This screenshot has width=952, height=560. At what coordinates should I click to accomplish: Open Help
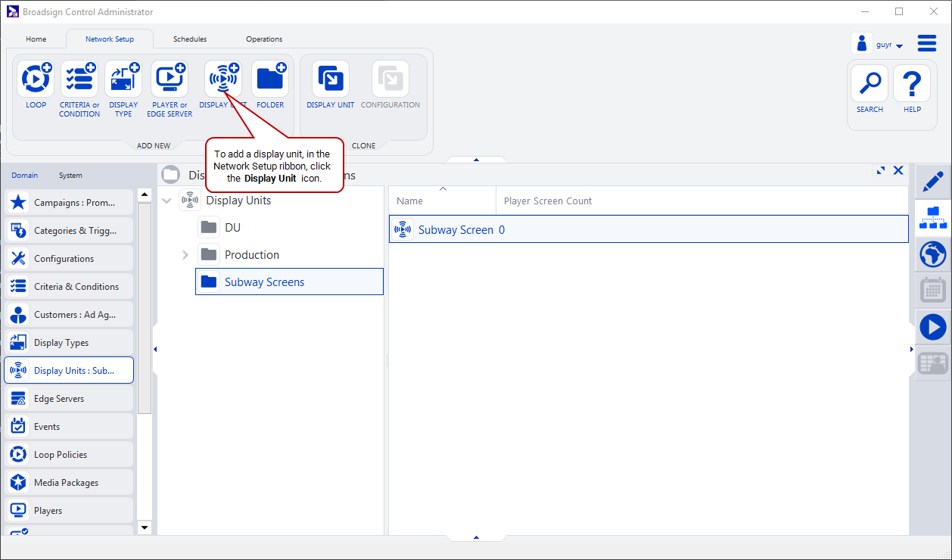tap(912, 83)
